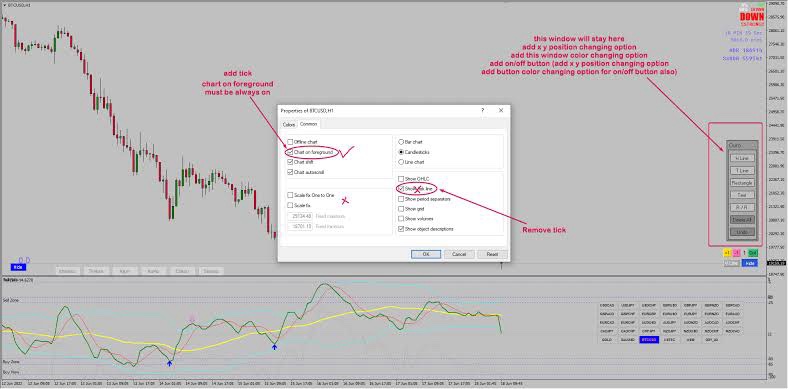Choose the Rectangle drawing tool
Screen dimensions: 788x389
point(742,183)
